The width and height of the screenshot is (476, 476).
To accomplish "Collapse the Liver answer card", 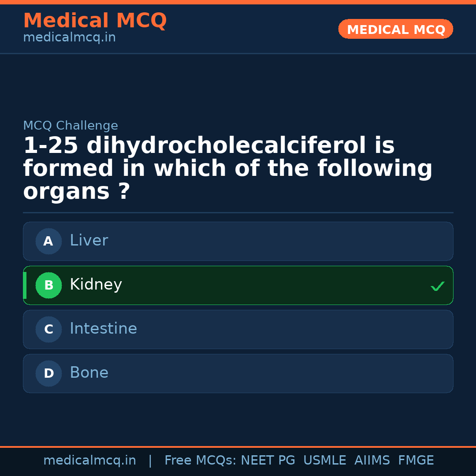I will 238,241.
